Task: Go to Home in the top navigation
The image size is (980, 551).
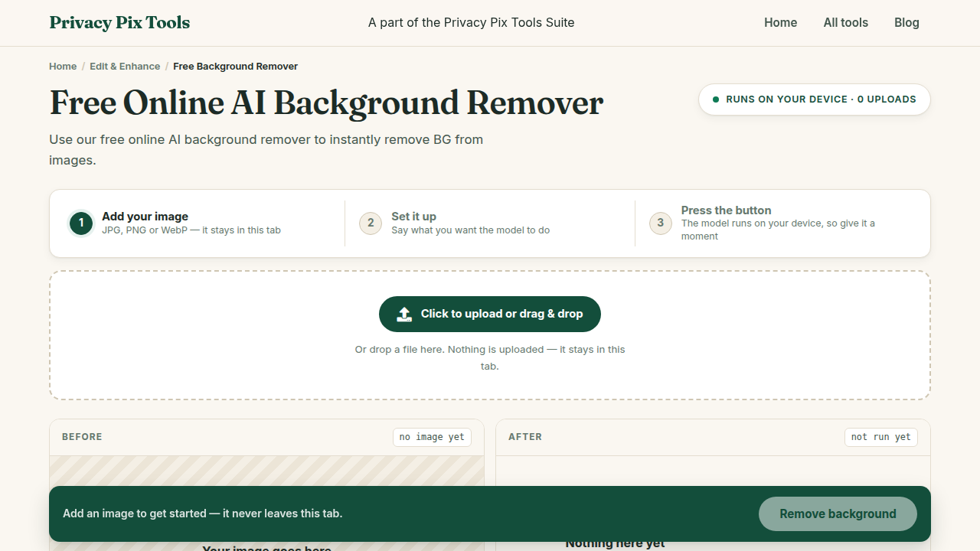Action: point(780,23)
